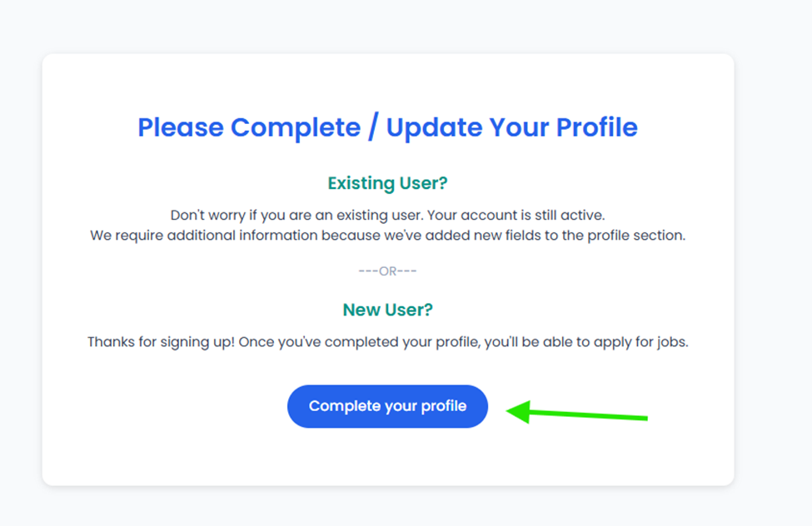Click the Thanks for signing up paragraph

tap(387, 342)
